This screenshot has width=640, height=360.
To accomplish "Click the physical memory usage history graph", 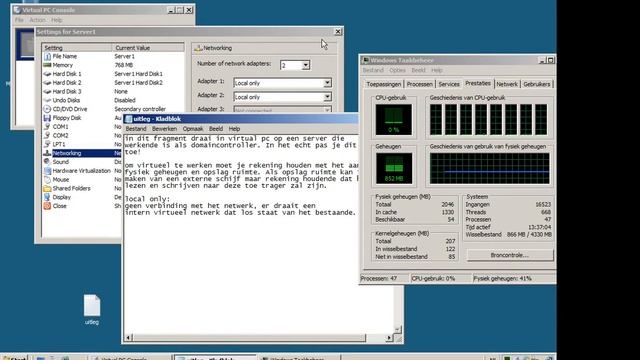I will (489, 169).
